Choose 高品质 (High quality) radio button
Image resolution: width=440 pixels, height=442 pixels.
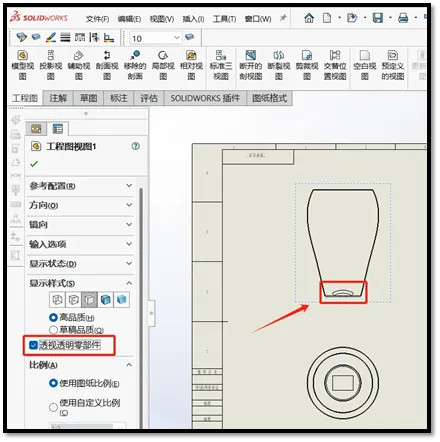point(53,318)
